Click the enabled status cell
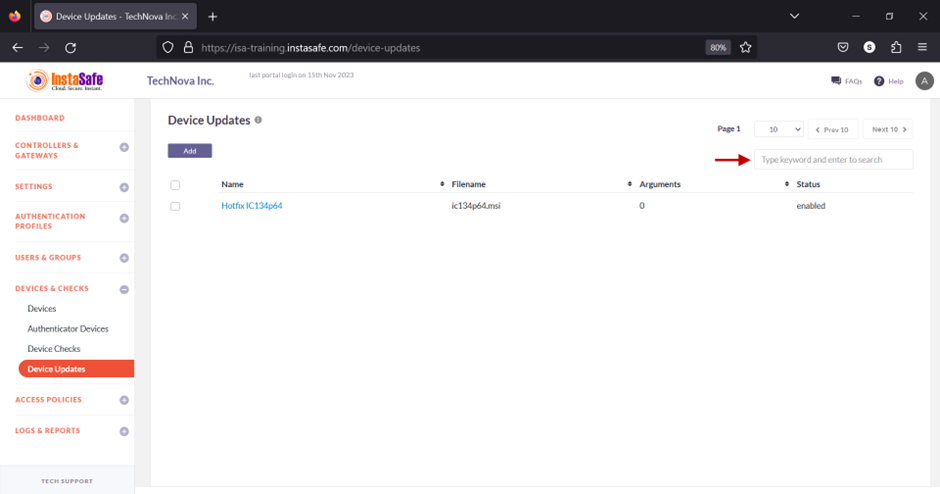This screenshot has width=940, height=494. coord(811,206)
